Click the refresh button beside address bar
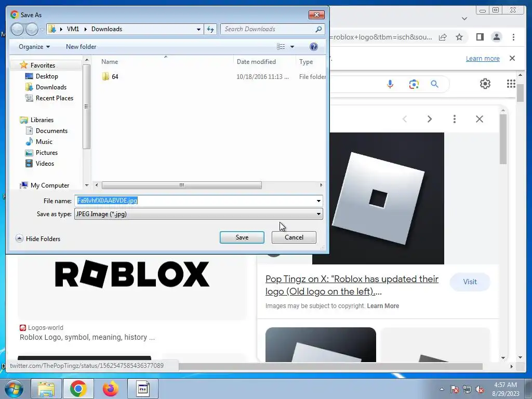Screen dimensions: 532x399 pyautogui.click(x=211, y=29)
